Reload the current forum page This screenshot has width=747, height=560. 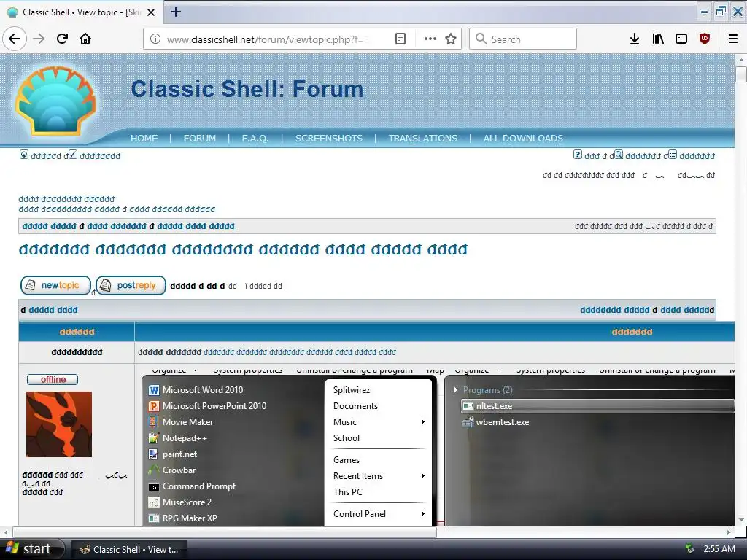[x=63, y=39]
